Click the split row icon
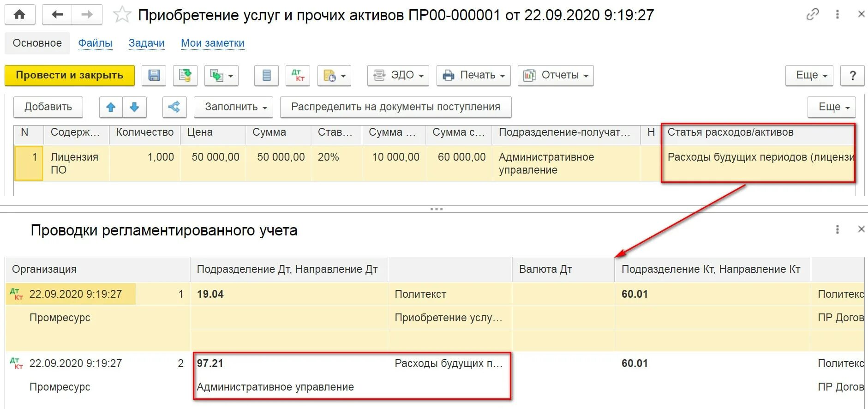868x409 pixels. (x=174, y=107)
